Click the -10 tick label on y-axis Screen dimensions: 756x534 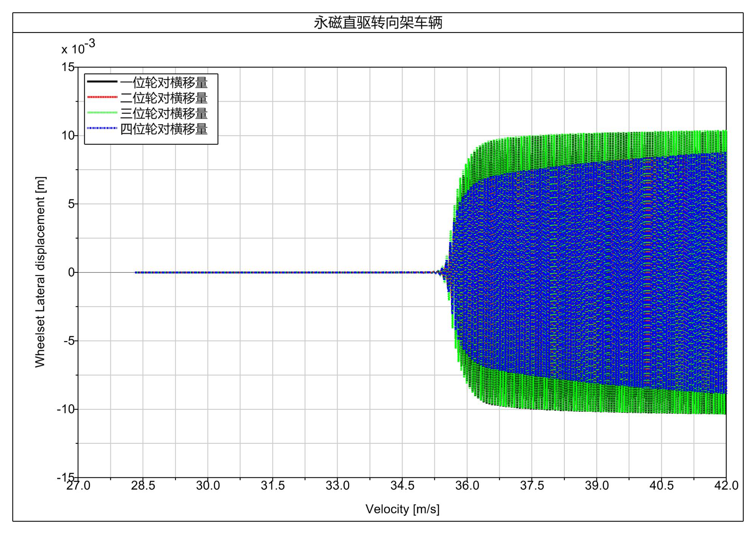(x=65, y=409)
